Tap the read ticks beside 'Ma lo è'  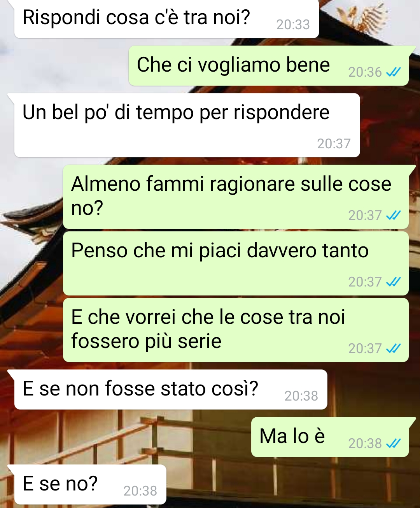[393, 443]
